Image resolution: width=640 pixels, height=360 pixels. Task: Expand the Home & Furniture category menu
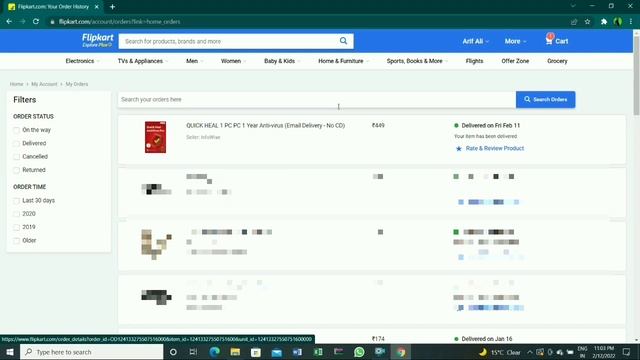pos(343,61)
